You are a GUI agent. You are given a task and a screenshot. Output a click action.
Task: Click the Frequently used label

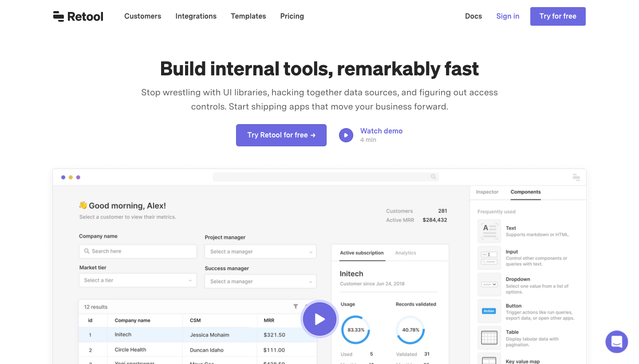pyautogui.click(x=497, y=211)
